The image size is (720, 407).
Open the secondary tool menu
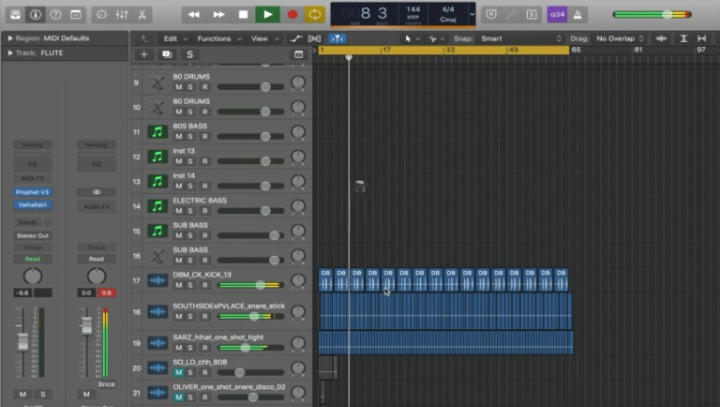(x=436, y=39)
